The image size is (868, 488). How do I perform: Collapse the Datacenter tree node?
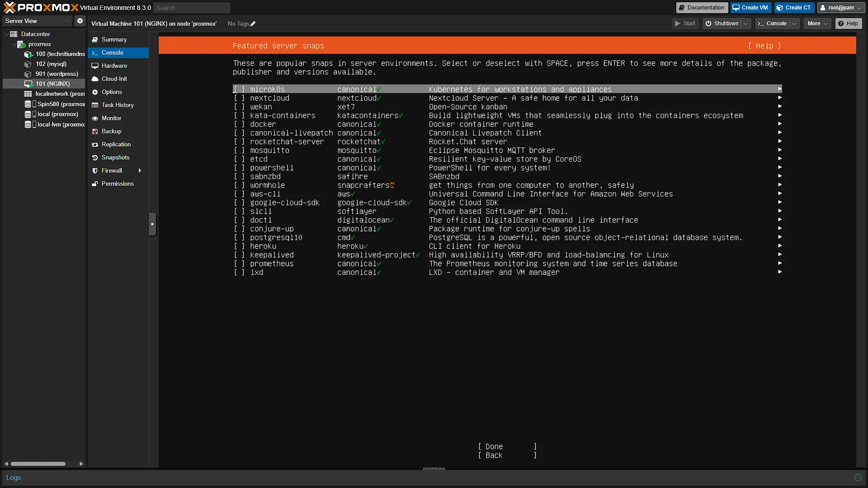tap(7, 34)
